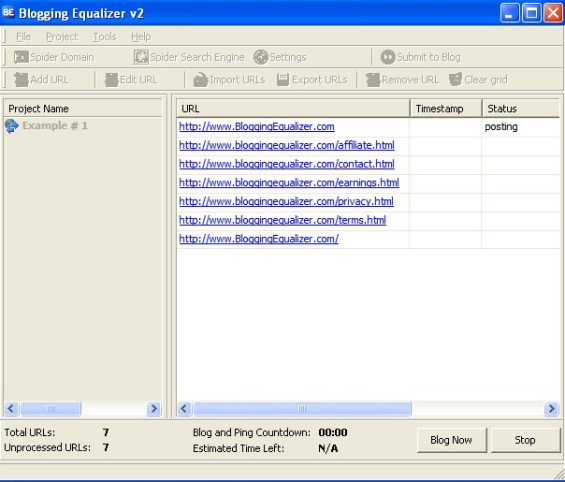Sort by the URL column header
Screen dimensions: 565x482
click(293, 108)
